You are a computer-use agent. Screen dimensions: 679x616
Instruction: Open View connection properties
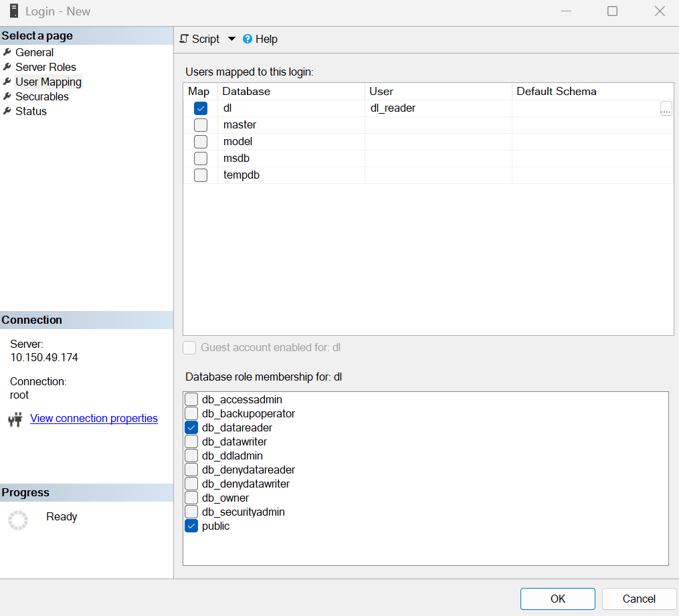[94, 418]
